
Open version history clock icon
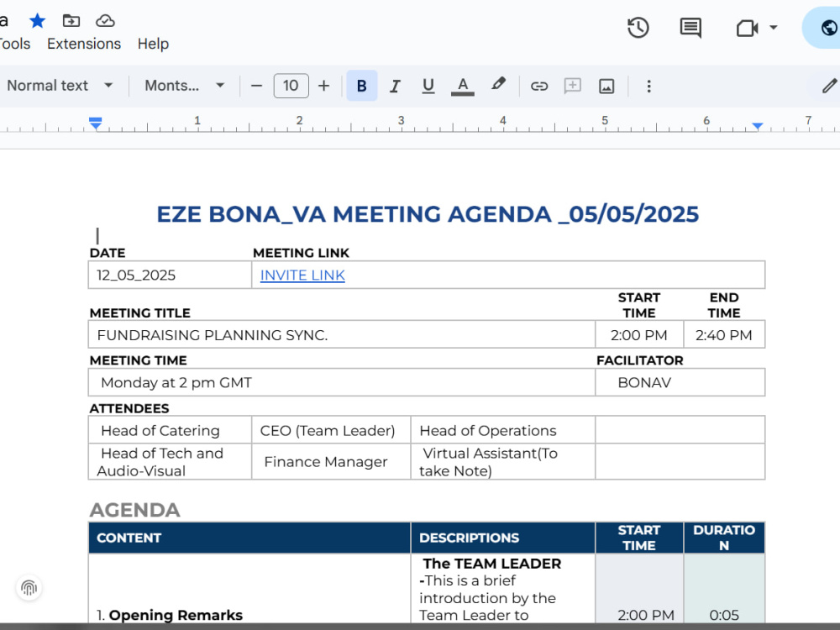pos(638,28)
